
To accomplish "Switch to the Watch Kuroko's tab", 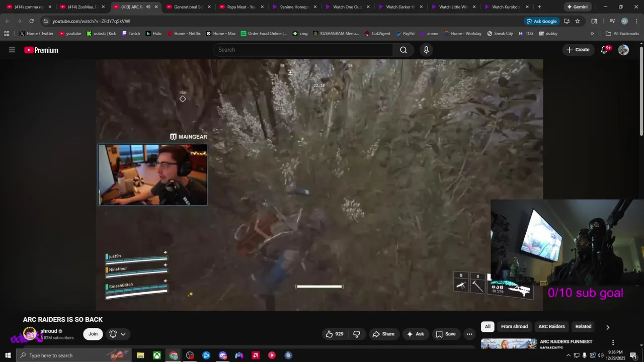I will click(x=506, y=7).
